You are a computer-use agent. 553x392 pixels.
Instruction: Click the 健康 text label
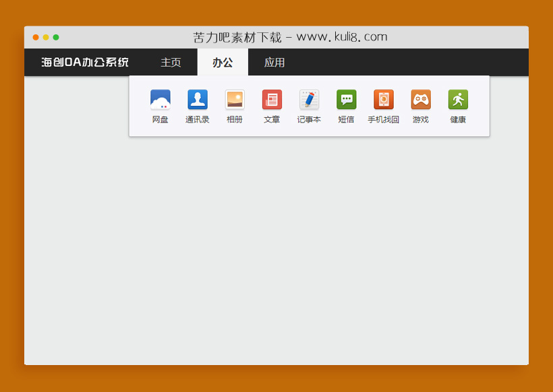(x=457, y=119)
